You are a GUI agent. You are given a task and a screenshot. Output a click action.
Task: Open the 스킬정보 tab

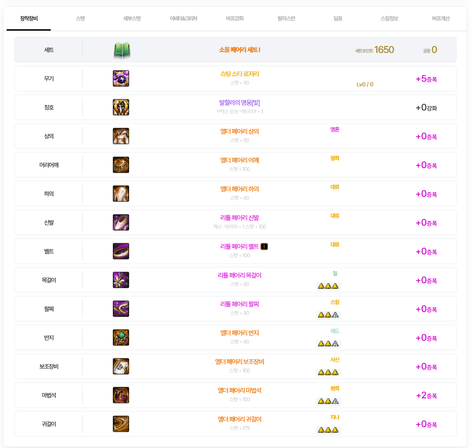389,19
